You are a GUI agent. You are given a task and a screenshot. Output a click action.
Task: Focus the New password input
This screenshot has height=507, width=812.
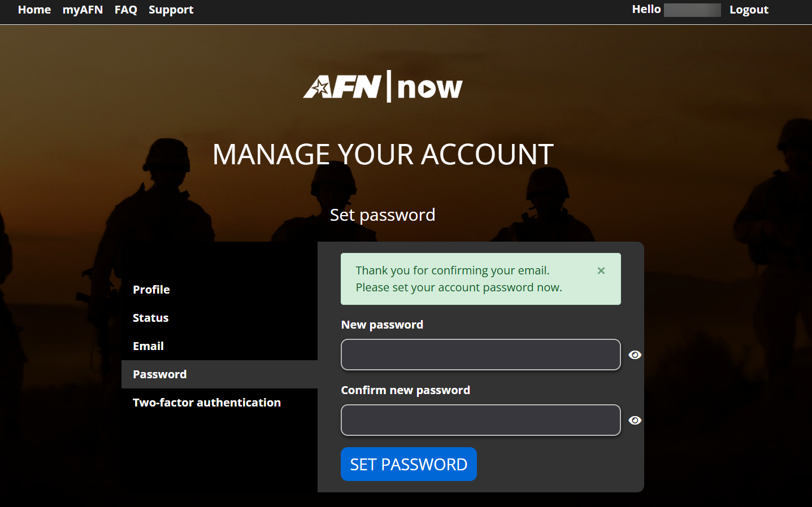pos(481,355)
